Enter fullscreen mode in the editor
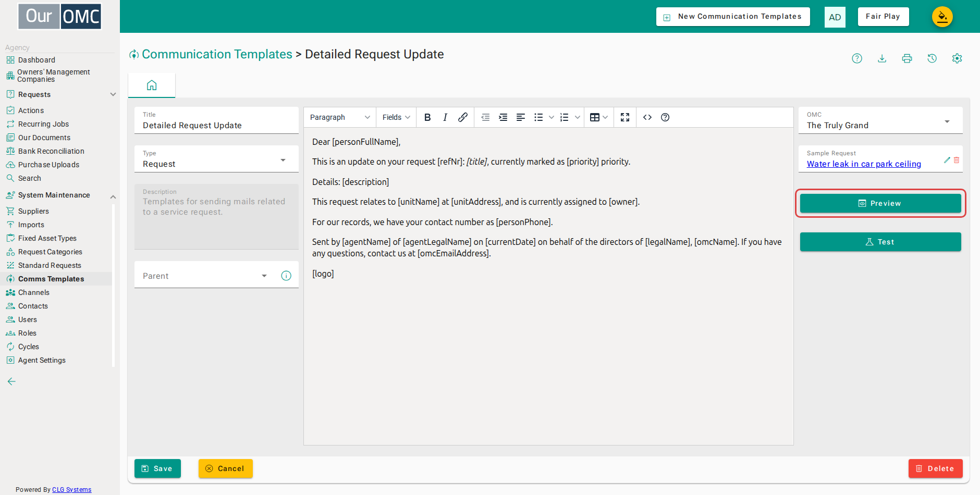The width and height of the screenshot is (980, 495). tap(625, 117)
